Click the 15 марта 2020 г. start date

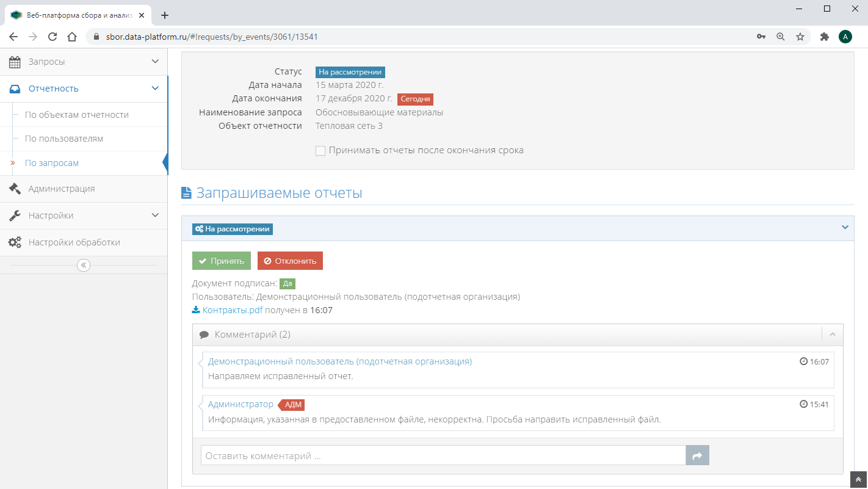350,85
